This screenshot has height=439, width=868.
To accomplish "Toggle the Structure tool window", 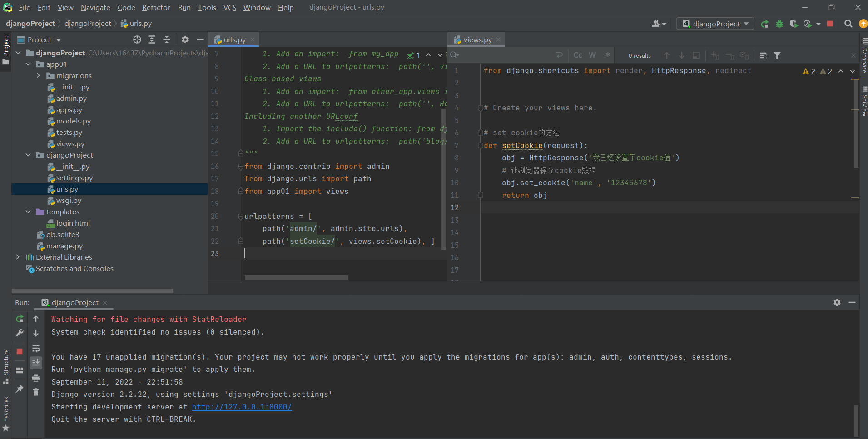I will pyautogui.click(x=5, y=367).
